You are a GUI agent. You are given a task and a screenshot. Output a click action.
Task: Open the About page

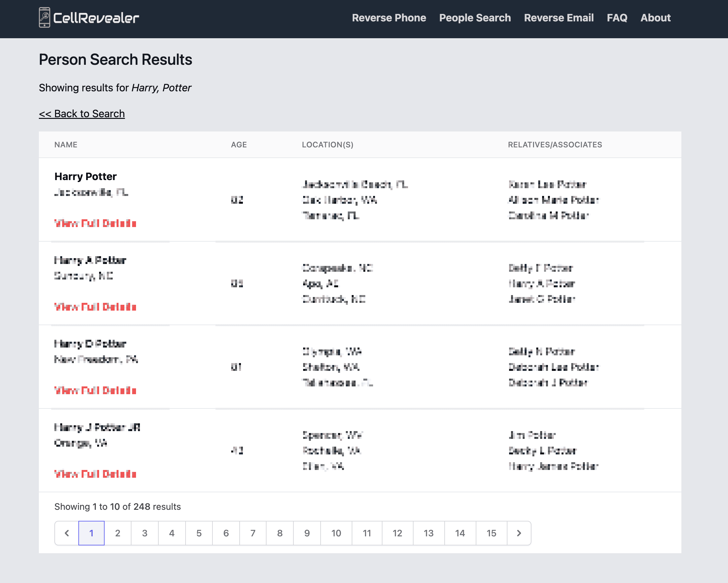tap(655, 17)
